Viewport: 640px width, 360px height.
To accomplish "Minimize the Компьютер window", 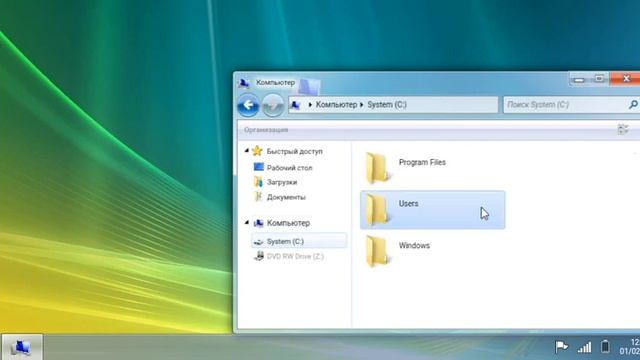I will 579,79.
